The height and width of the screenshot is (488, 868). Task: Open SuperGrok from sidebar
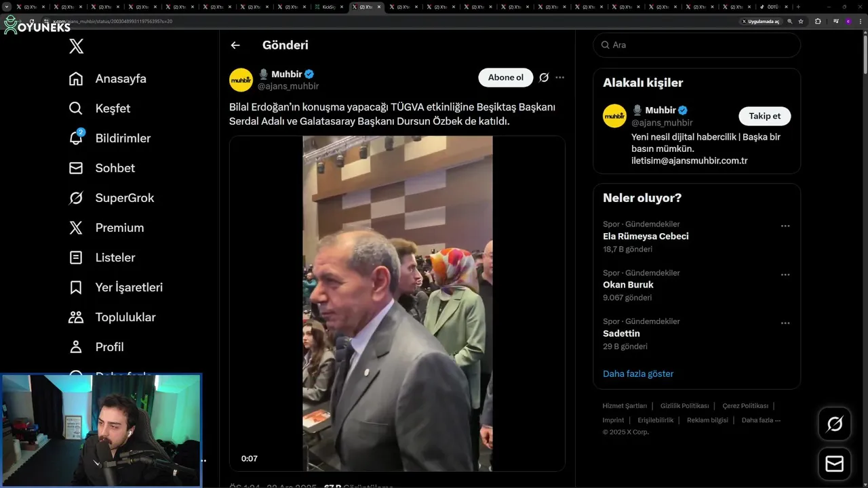pyautogui.click(x=111, y=198)
